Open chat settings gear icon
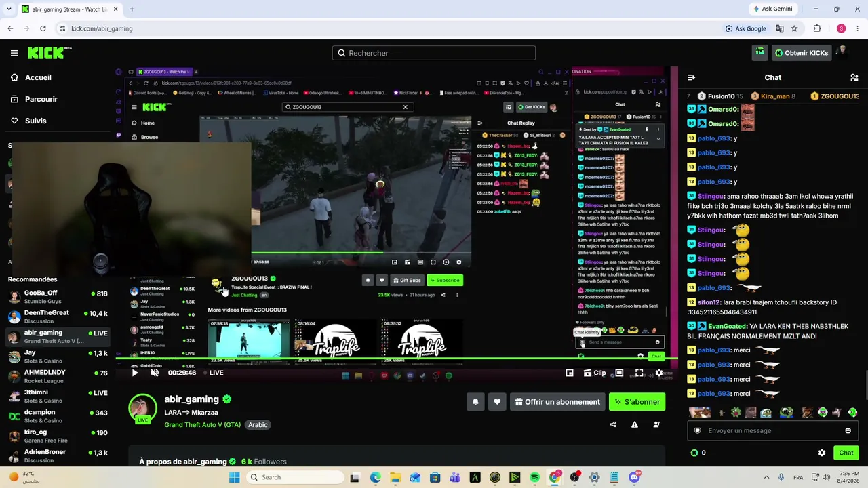Viewport: 868px width, 488px height. point(822,453)
